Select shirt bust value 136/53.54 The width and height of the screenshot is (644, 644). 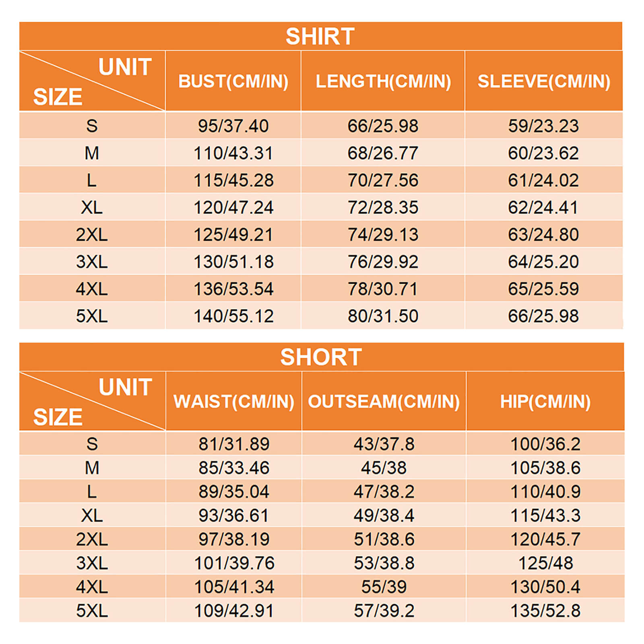pyautogui.click(x=233, y=289)
